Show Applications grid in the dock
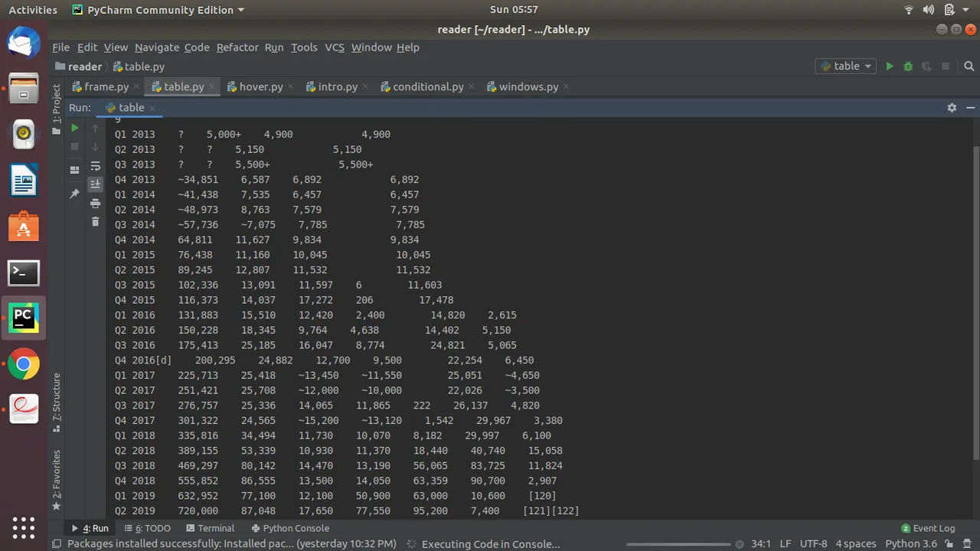The height and width of the screenshot is (551, 980). pyautogui.click(x=24, y=527)
